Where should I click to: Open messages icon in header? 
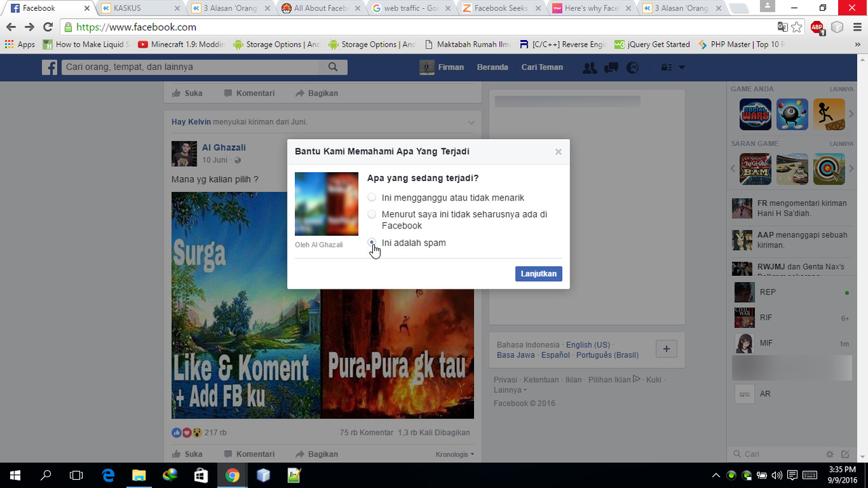(x=611, y=68)
